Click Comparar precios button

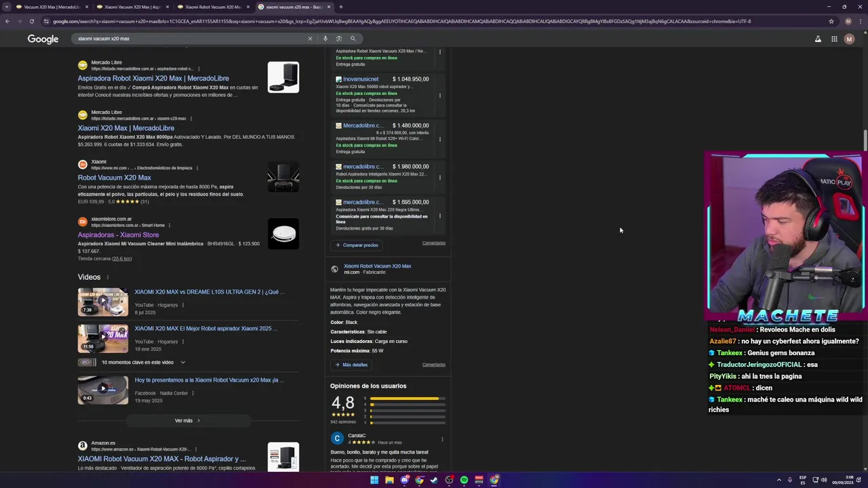[356, 245]
